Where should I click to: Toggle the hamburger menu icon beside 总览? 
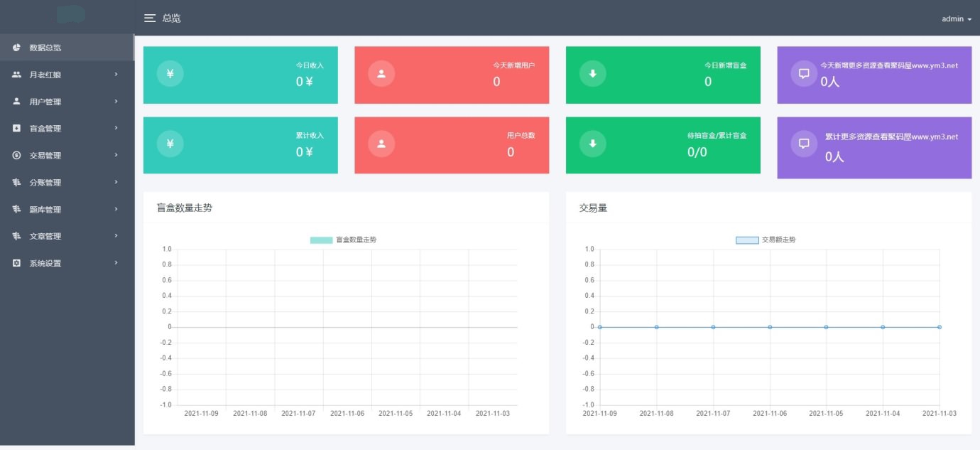[x=150, y=18]
